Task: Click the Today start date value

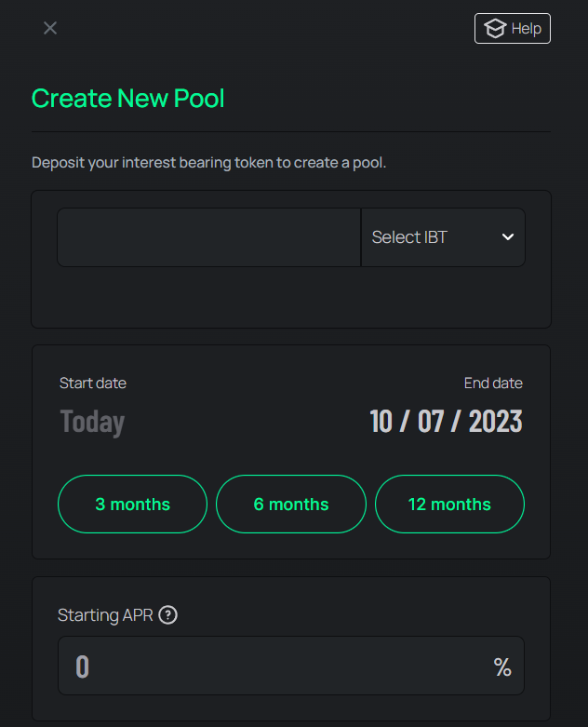Action: pos(92,422)
